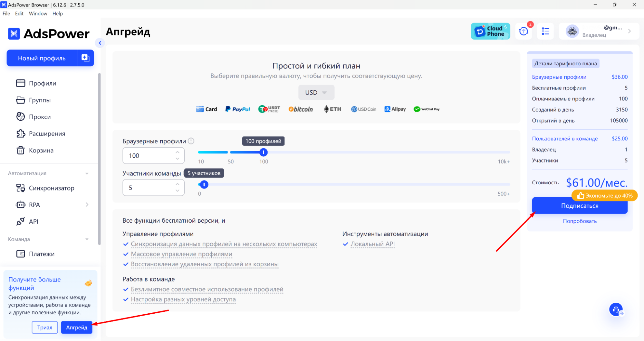This screenshot has height=341, width=644.
Task: Click the AdsPower logo
Action: pos(49,33)
